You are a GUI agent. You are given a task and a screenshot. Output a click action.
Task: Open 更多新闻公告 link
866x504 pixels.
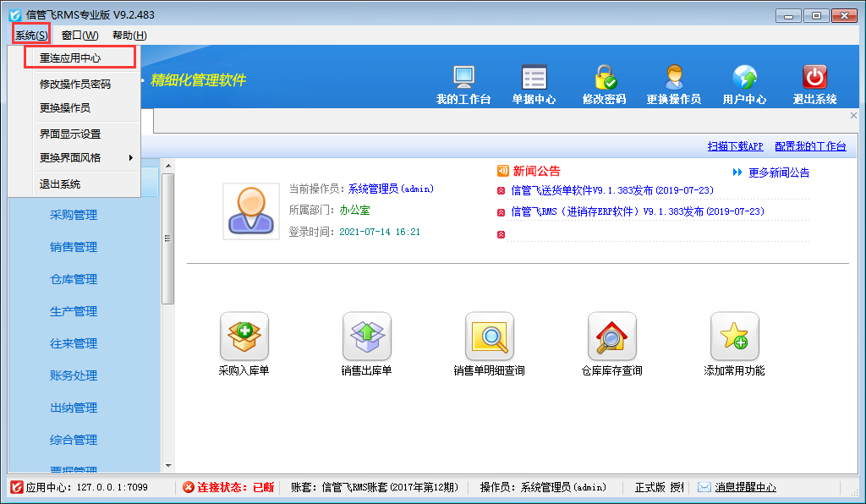pos(778,173)
